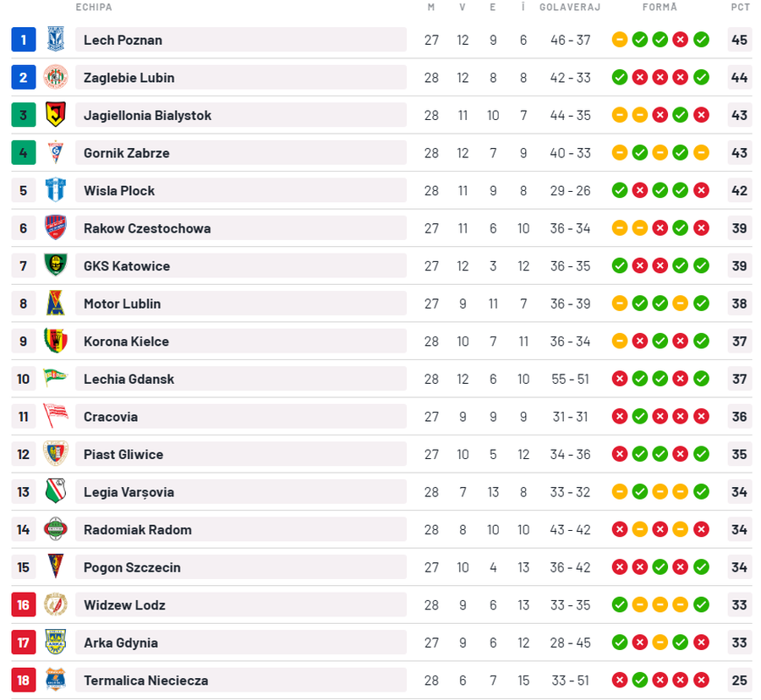Screen dimensions: 761x700
Task: Click the Jagiellonia Bialystok crest icon
Action: 55,115
